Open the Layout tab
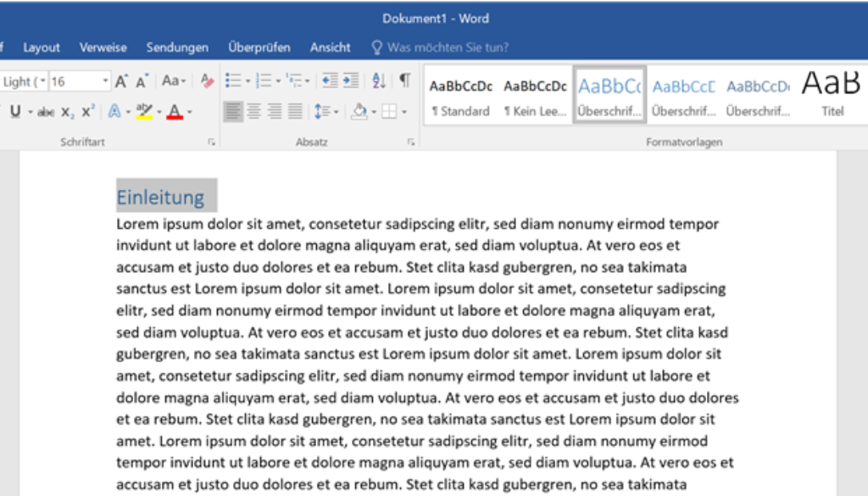Screen dimensions: 868x496 point(42,47)
